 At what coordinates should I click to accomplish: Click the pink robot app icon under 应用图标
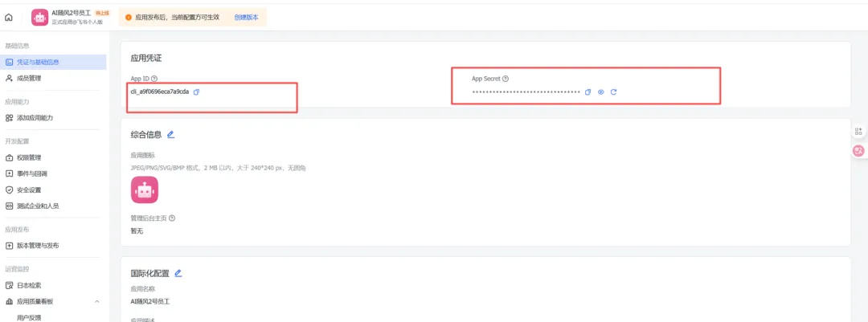(x=145, y=190)
